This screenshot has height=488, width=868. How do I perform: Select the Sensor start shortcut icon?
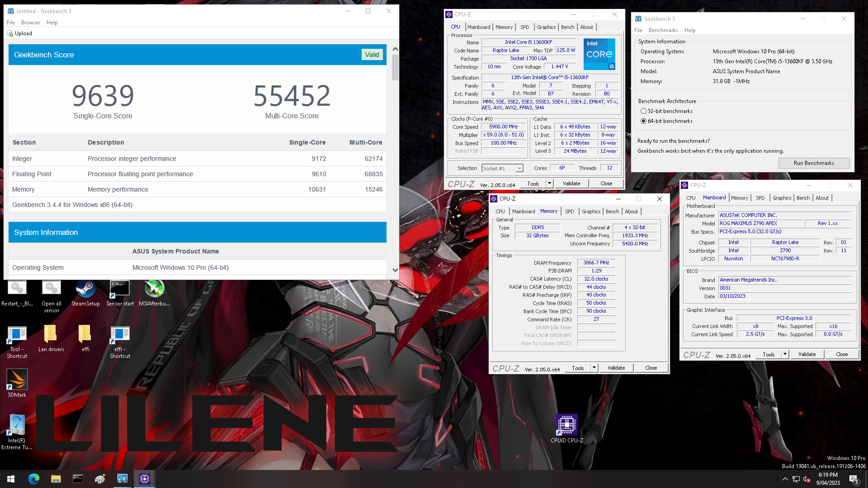(x=120, y=293)
